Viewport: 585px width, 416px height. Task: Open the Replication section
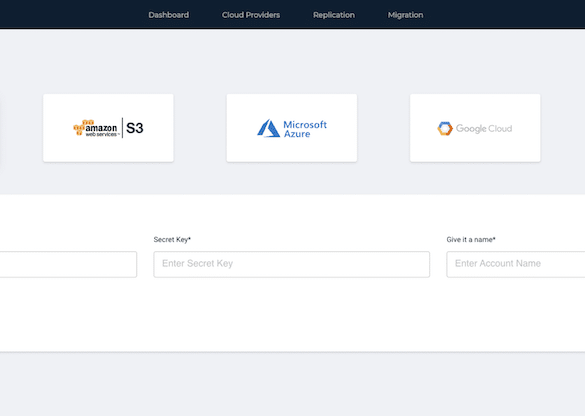tap(334, 15)
